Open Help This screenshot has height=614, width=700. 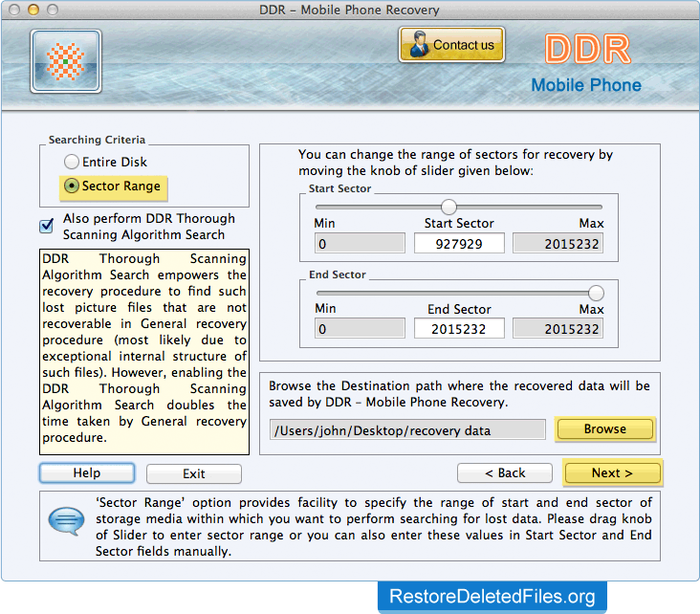tap(87, 472)
